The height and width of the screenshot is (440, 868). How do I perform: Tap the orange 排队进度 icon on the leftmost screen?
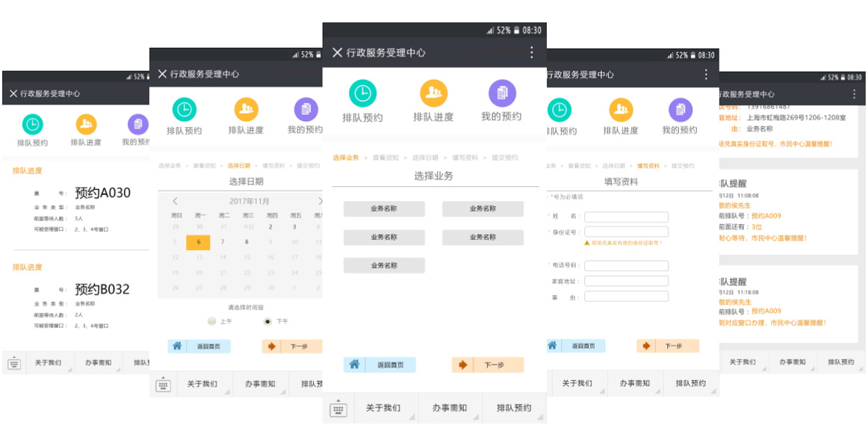click(86, 124)
